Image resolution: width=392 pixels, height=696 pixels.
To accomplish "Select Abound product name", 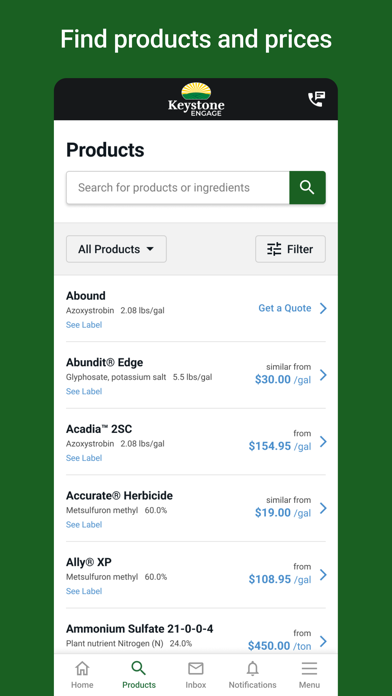I will [x=86, y=296].
